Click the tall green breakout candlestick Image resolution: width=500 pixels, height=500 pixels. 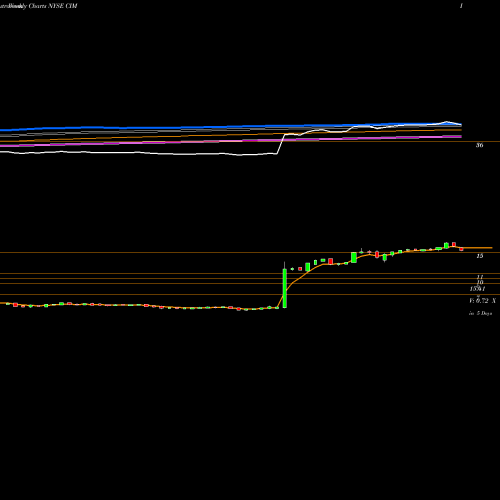click(x=285, y=288)
